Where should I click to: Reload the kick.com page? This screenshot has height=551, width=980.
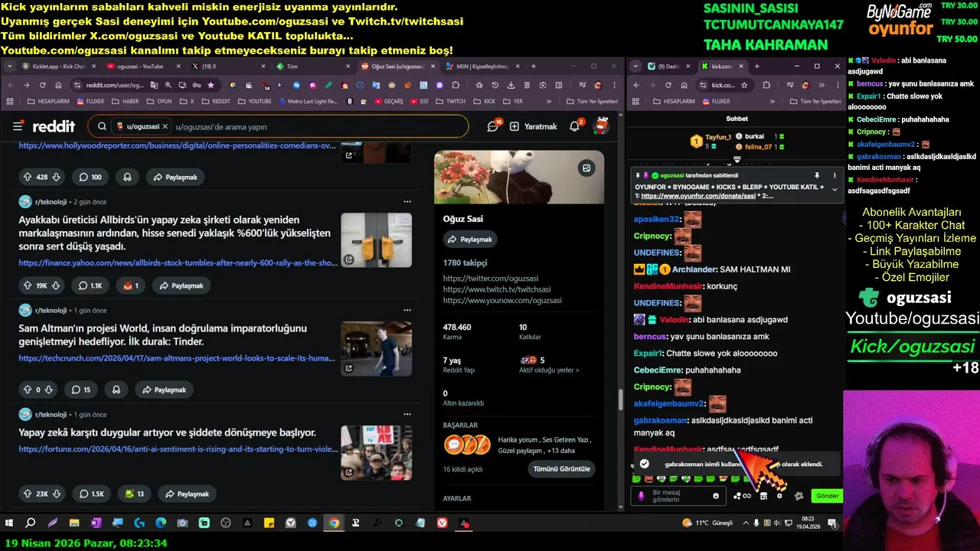click(x=668, y=85)
